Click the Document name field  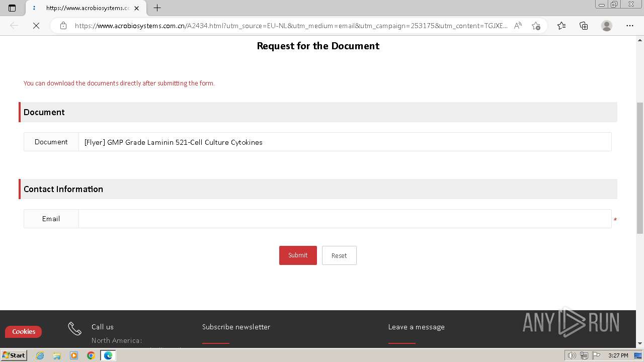[x=345, y=142]
